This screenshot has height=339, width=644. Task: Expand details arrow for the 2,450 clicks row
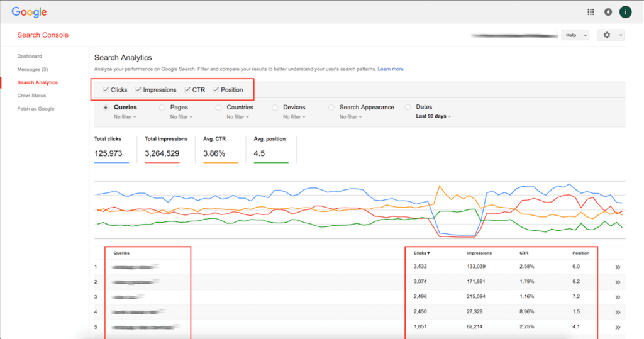pyautogui.click(x=618, y=313)
